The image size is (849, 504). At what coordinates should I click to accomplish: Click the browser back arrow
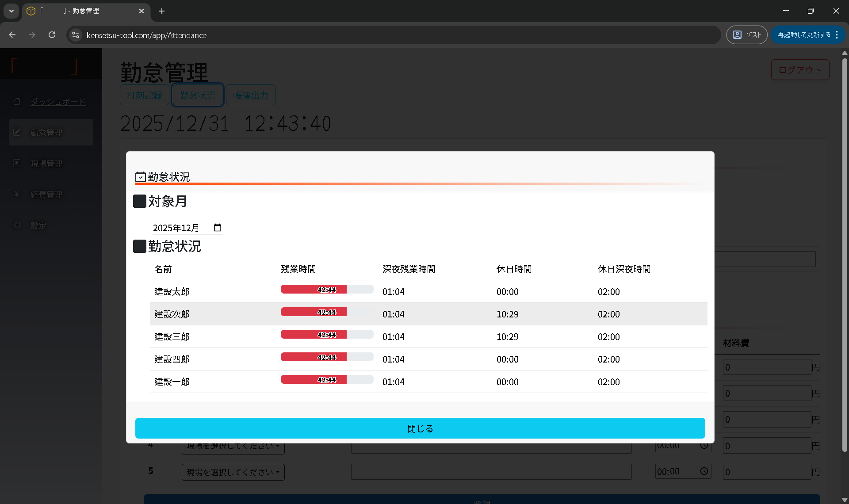coord(12,35)
